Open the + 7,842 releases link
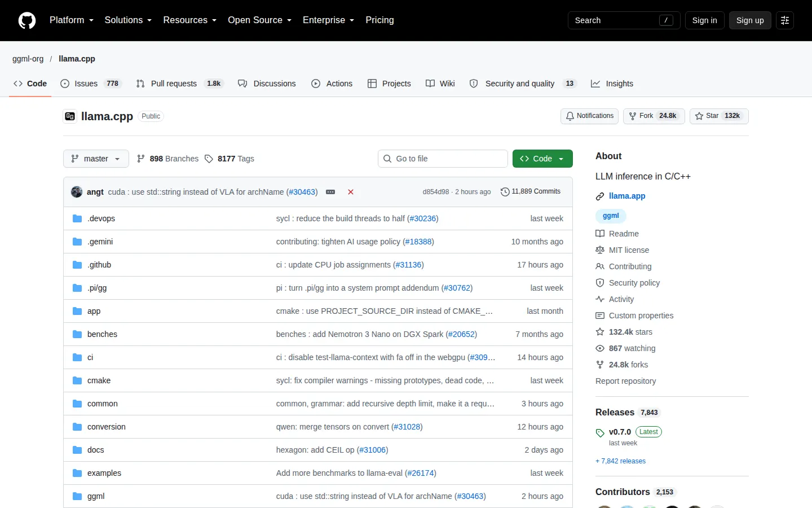Viewport: 812px width, 508px height. click(x=620, y=461)
